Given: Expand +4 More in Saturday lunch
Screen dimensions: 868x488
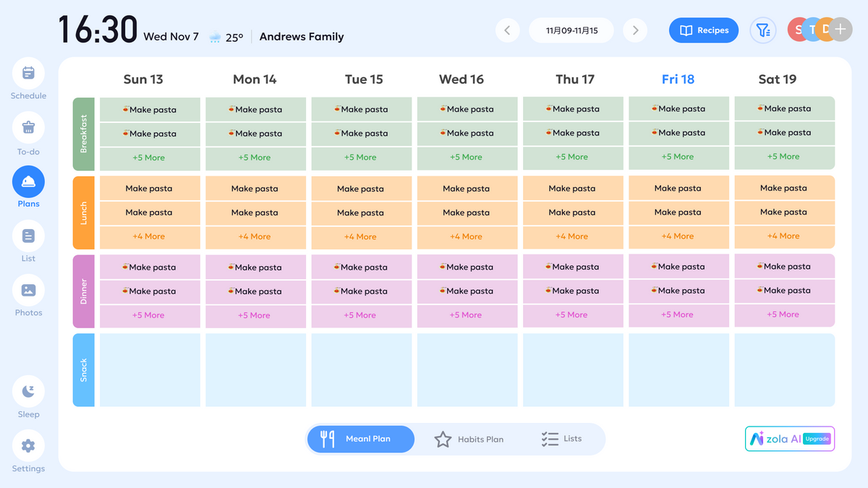Looking at the screenshot, I should (784, 236).
